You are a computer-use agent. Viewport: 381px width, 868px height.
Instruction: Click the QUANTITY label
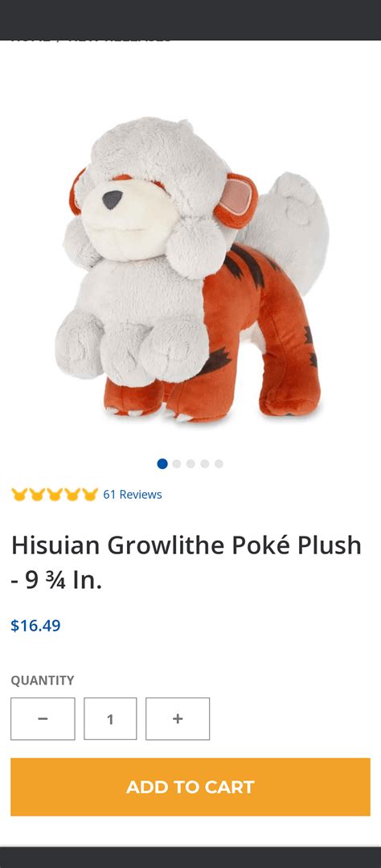(x=42, y=681)
